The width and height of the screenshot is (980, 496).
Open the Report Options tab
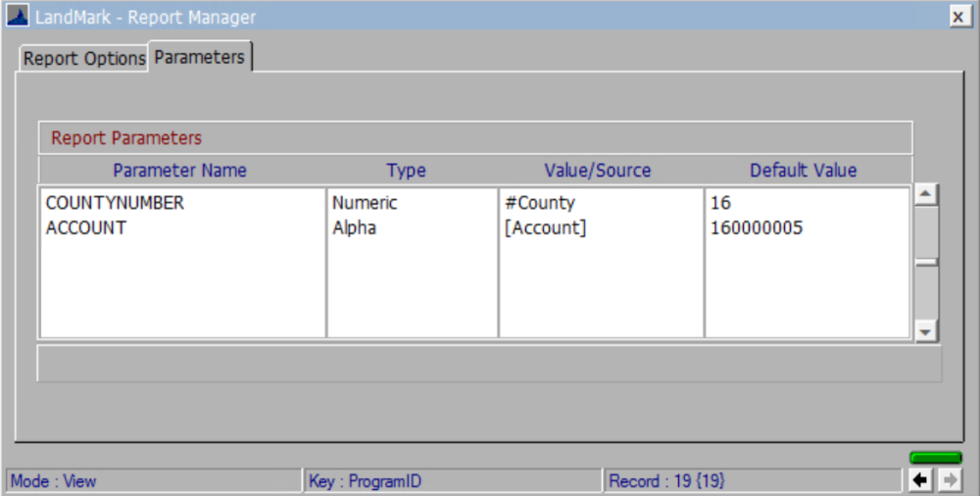tap(83, 59)
